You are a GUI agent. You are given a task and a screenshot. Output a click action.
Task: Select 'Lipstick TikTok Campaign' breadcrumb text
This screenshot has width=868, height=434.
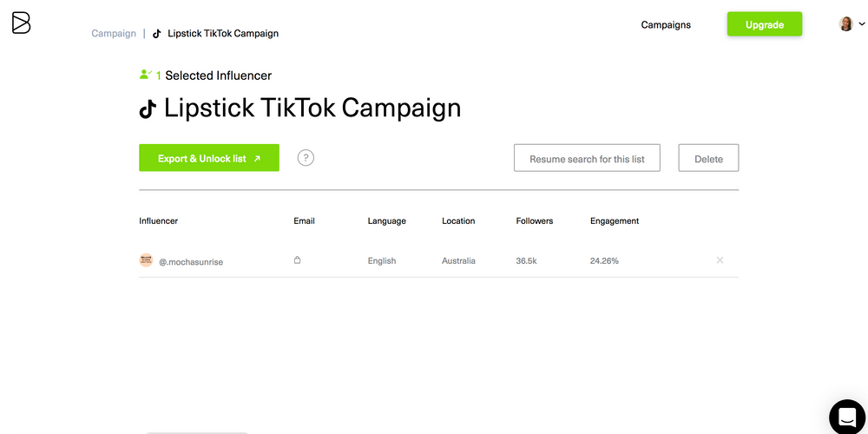pos(223,33)
